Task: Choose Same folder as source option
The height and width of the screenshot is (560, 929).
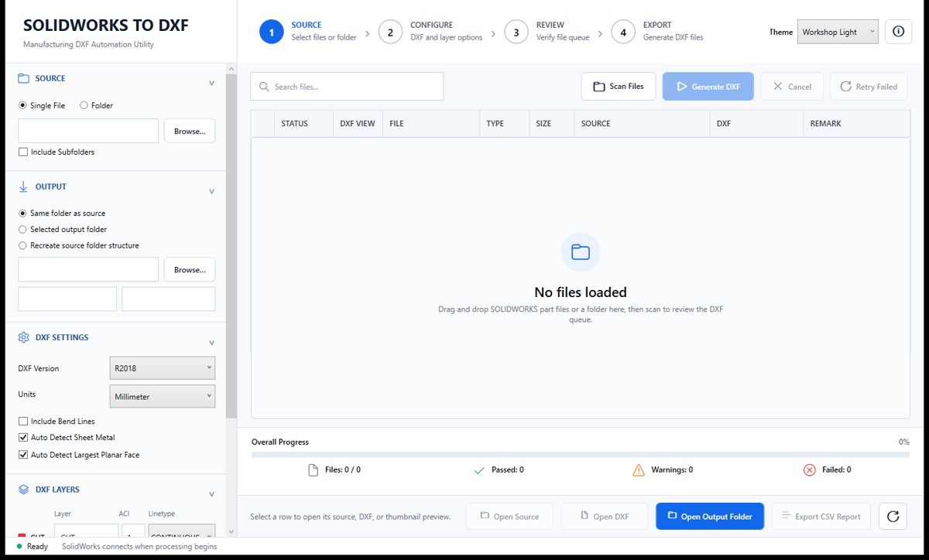Action: [22, 213]
